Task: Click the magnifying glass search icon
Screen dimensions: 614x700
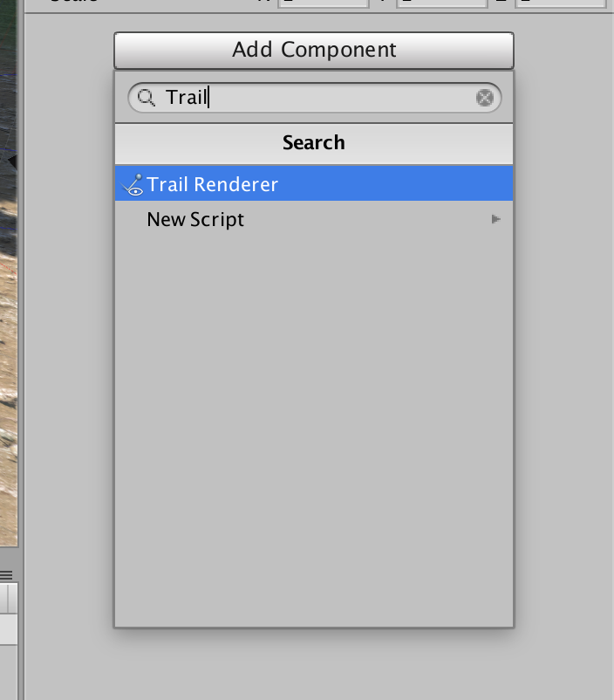Action: click(146, 97)
